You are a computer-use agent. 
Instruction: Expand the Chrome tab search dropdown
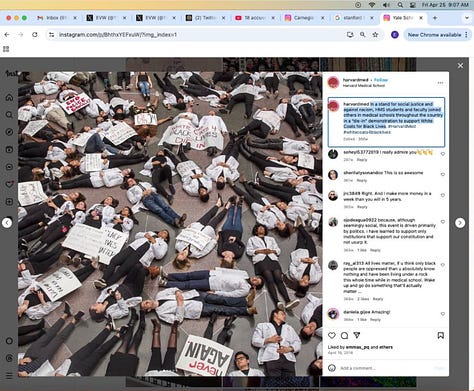467,18
